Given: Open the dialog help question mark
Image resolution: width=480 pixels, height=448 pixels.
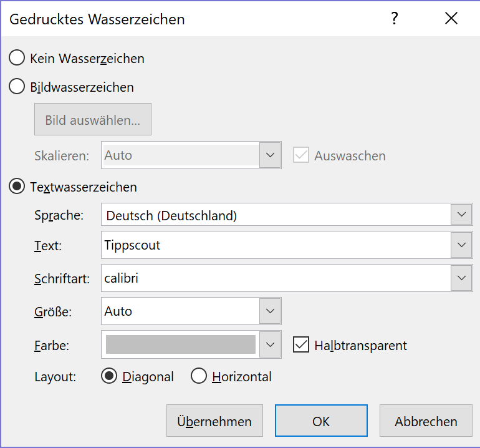Looking at the screenshot, I should tap(395, 18).
